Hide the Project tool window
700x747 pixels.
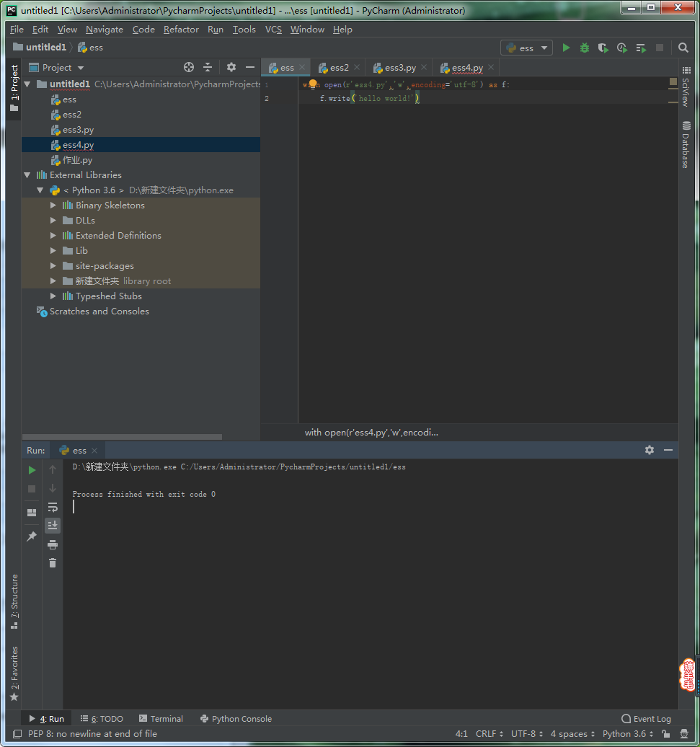(250, 67)
